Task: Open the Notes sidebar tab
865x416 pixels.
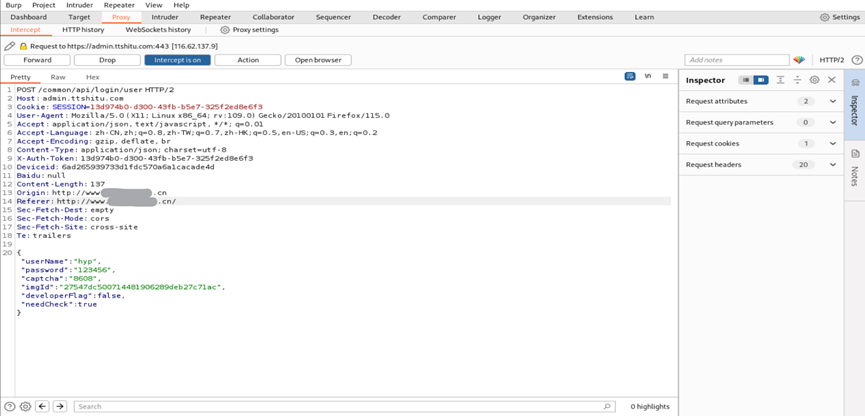Action: (x=855, y=168)
